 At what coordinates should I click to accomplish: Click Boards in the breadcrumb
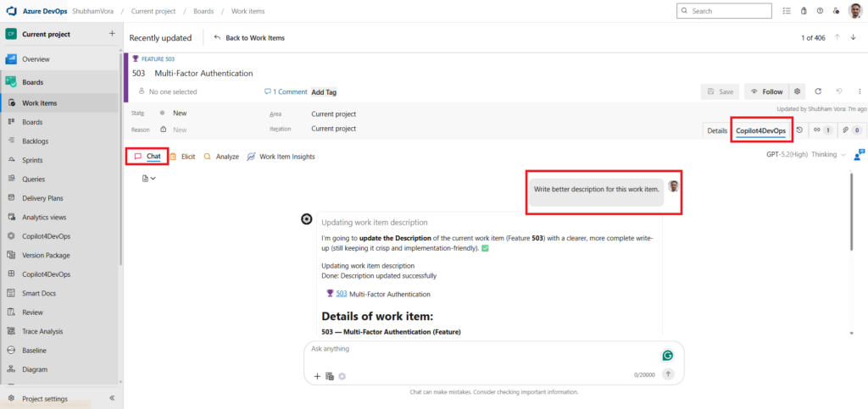pos(203,11)
